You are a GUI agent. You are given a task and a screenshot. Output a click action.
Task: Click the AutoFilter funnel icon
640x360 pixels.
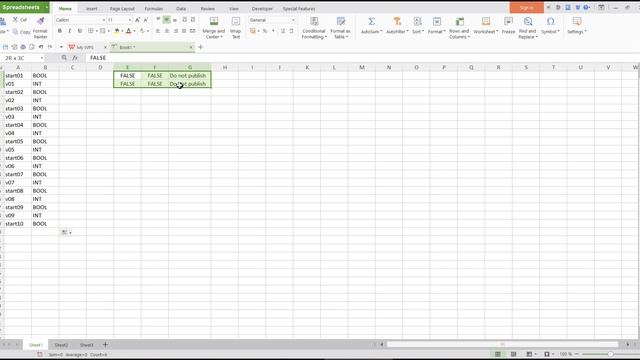point(397,22)
